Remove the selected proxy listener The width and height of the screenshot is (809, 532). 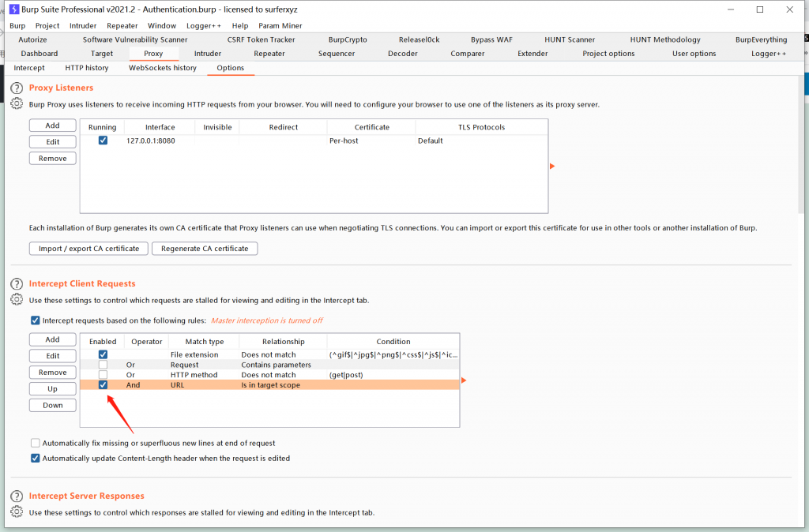(53, 159)
